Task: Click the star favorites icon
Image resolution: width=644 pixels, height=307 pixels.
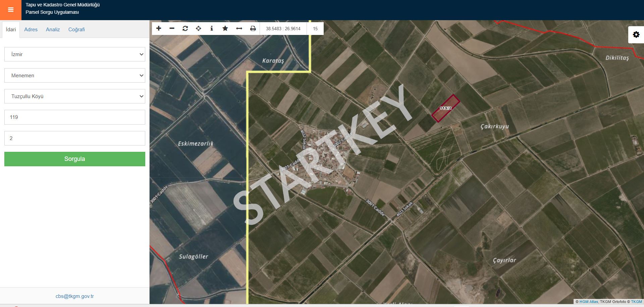Action: (x=225, y=29)
